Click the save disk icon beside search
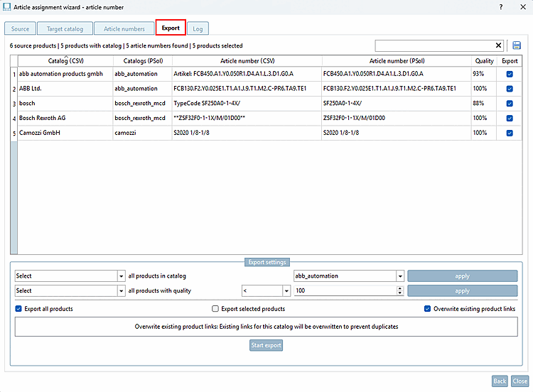Screen dimensions: 533x392 click(x=517, y=45)
